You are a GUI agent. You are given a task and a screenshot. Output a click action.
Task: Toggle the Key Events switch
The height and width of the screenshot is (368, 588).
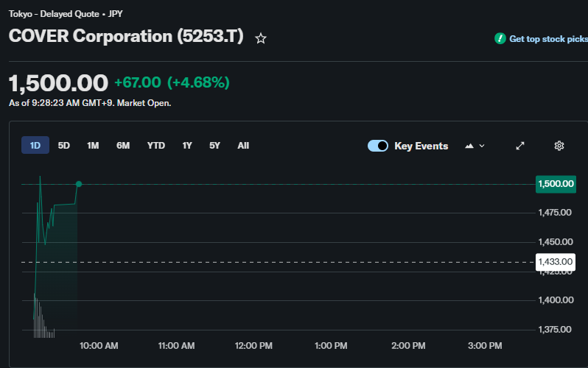[377, 146]
